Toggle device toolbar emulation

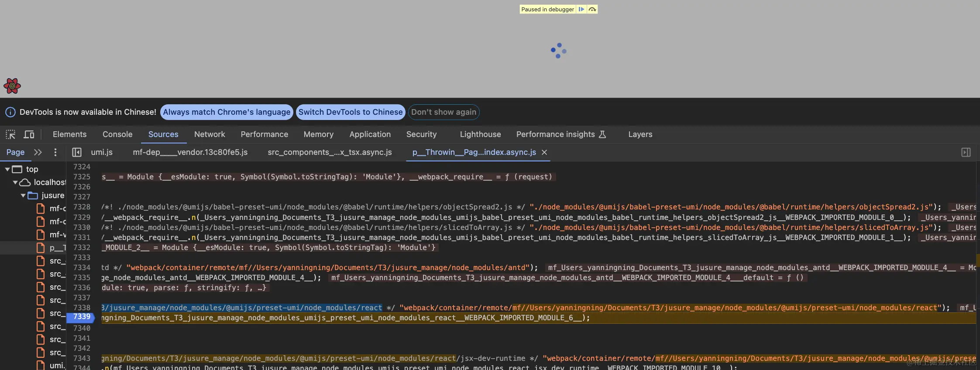[29, 134]
